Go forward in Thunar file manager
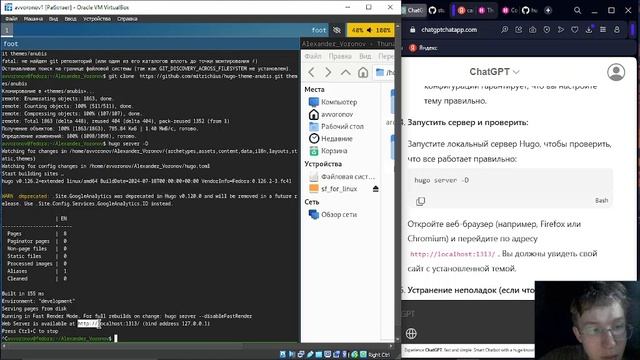 pyautogui.click(x=328, y=73)
